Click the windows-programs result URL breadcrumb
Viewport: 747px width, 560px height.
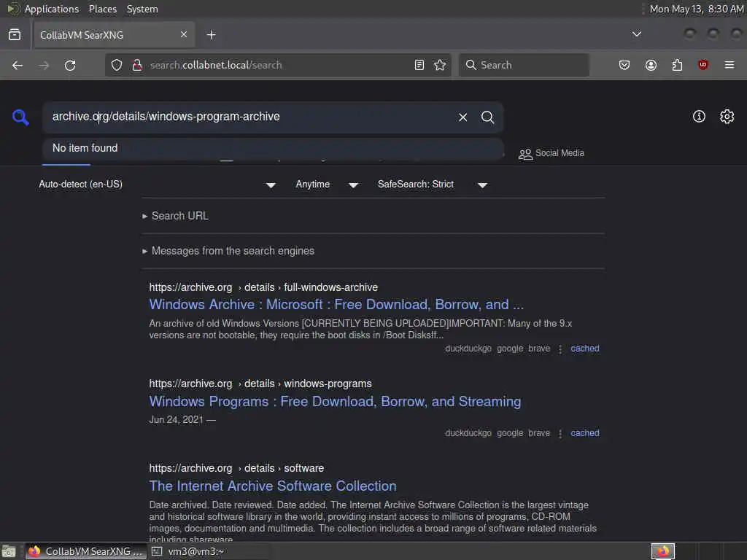260,384
